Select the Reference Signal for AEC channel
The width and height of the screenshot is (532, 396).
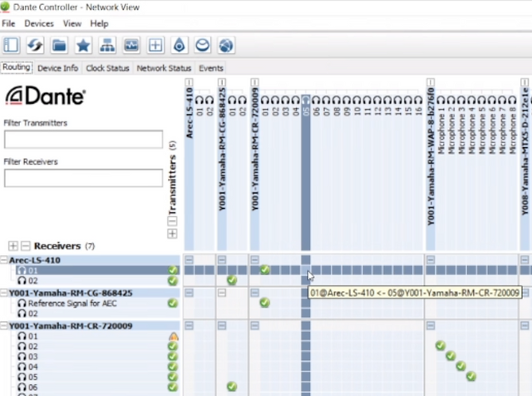point(98,304)
